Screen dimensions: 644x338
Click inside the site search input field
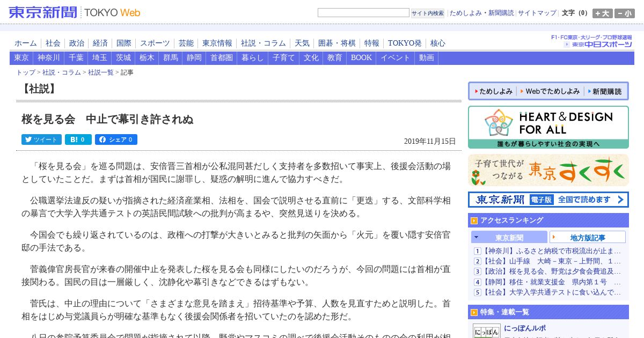click(363, 13)
